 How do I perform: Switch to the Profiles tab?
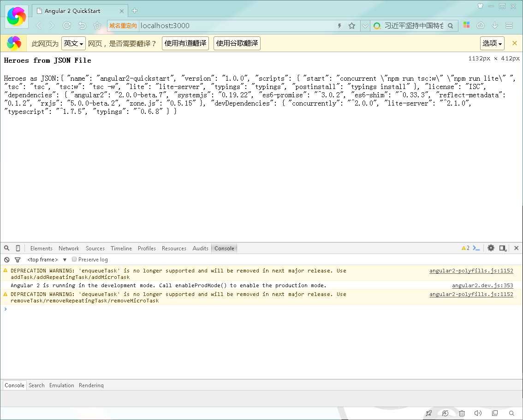[x=147, y=248]
